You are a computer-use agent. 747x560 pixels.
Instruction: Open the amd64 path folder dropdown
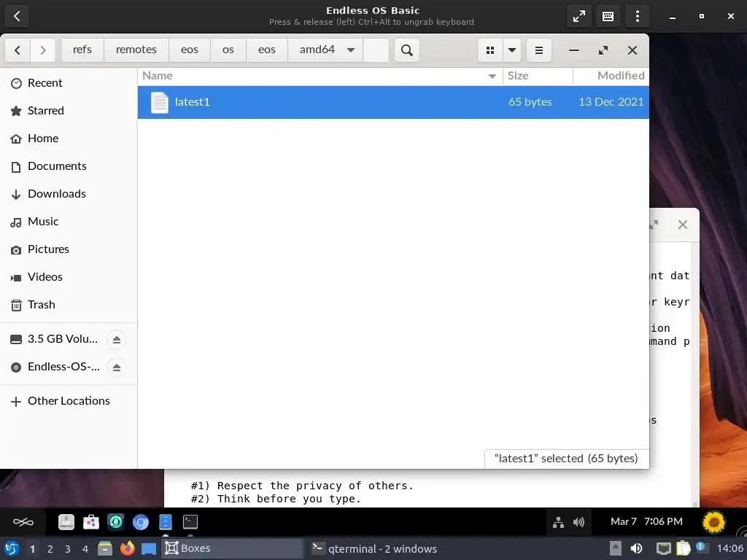click(351, 50)
